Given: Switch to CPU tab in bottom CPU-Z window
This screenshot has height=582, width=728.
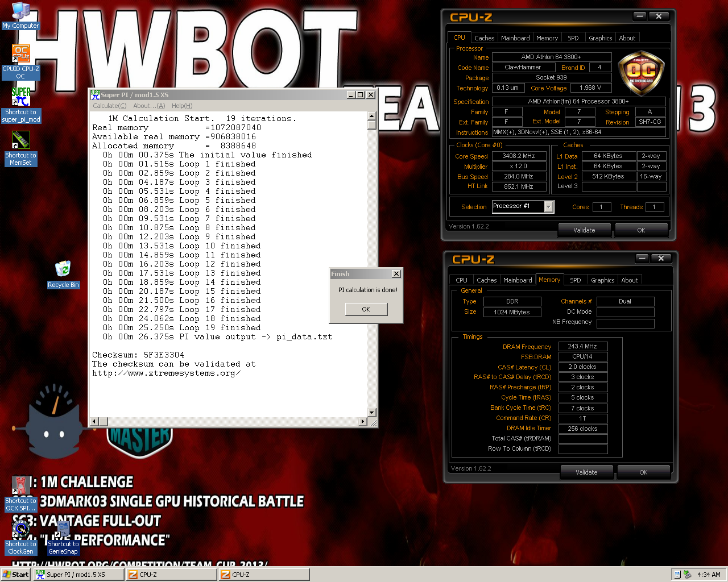Looking at the screenshot, I should (462, 280).
